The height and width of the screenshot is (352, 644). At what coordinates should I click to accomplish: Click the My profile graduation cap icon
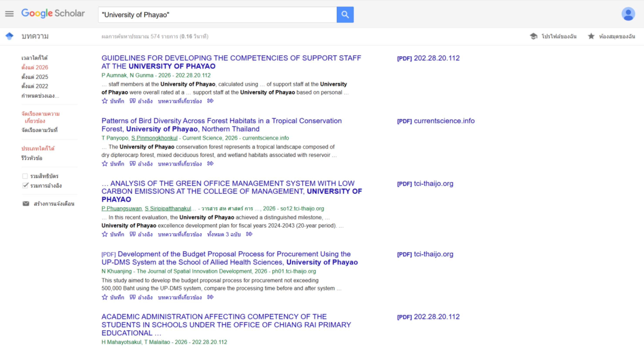pyautogui.click(x=533, y=36)
